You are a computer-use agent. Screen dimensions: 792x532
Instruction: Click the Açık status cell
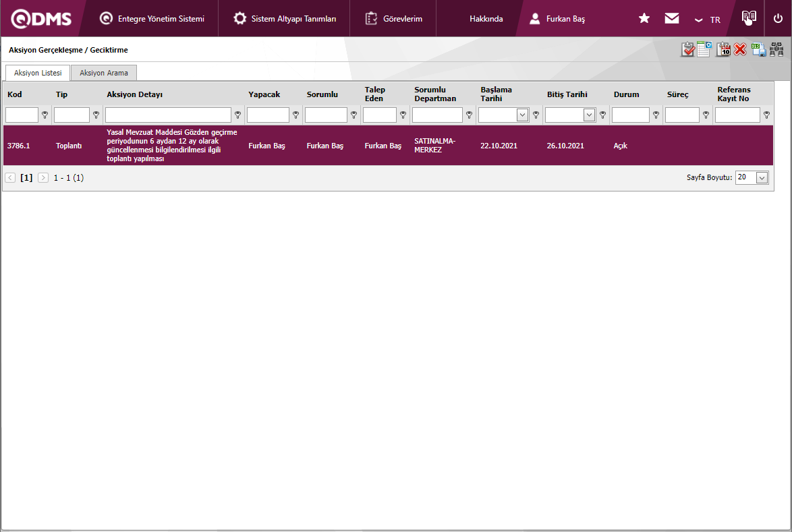coord(620,146)
